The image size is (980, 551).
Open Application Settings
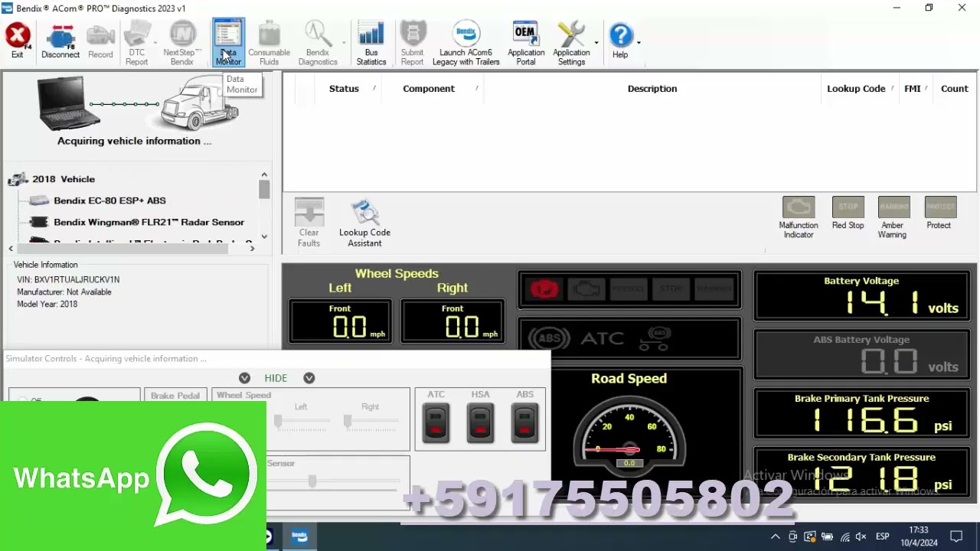coord(571,44)
